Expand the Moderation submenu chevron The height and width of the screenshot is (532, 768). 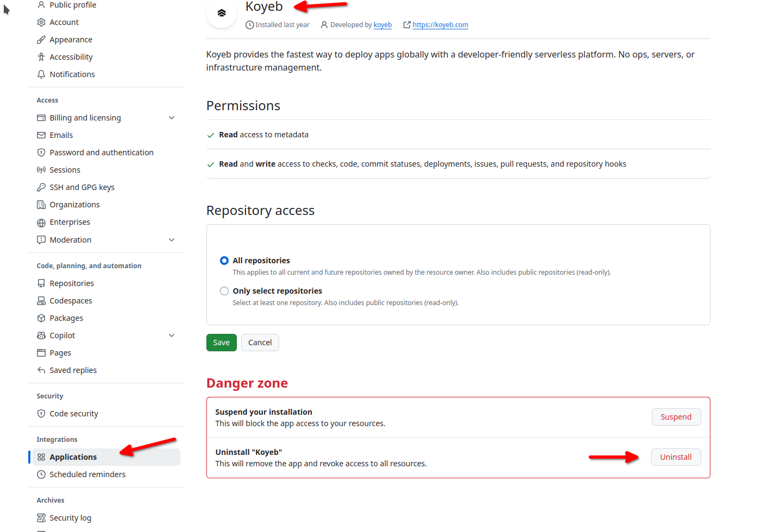pyautogui.click(x=172, y=240)
